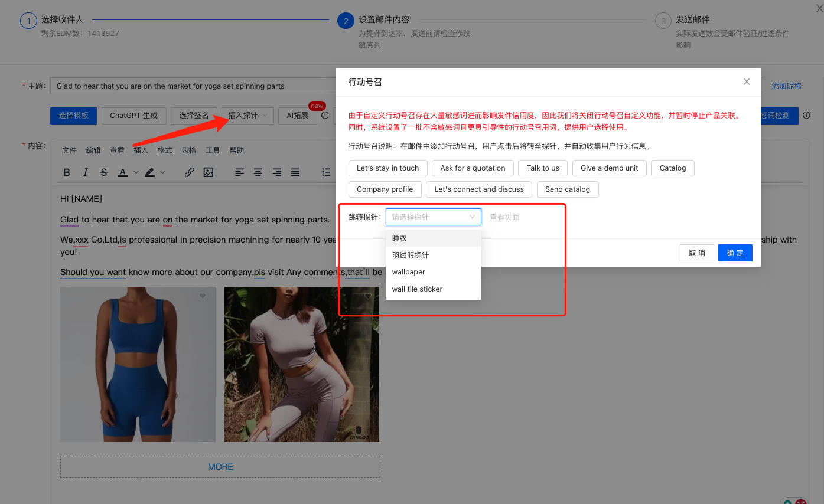The height and width of the screenshot is (504, 824).
Task: Open the 插入探针 dropdown
Action: coord(248,116)
